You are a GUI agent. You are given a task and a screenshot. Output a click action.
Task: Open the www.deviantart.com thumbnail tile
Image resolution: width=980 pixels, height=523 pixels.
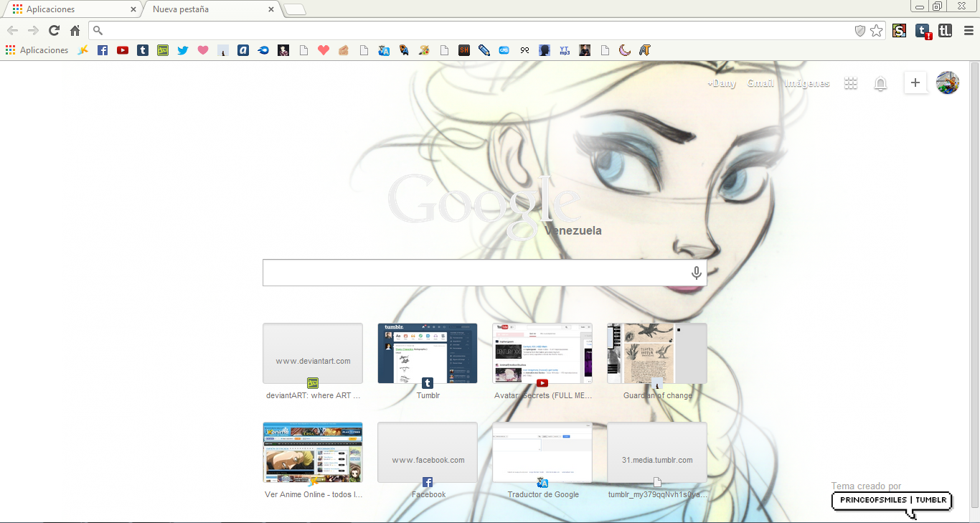pyautogui.click(x=313, y=353)
